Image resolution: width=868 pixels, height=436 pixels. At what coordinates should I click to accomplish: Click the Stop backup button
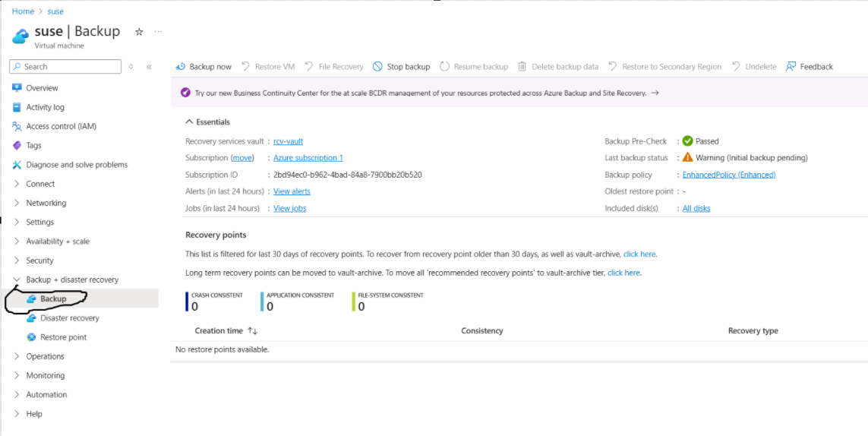401,67
